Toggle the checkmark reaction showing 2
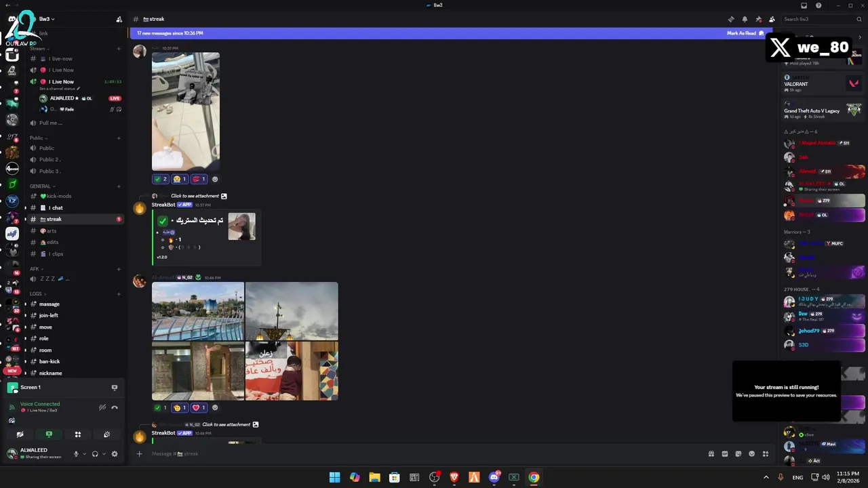Viewport: 868px width, 488px height. [161, 179]
